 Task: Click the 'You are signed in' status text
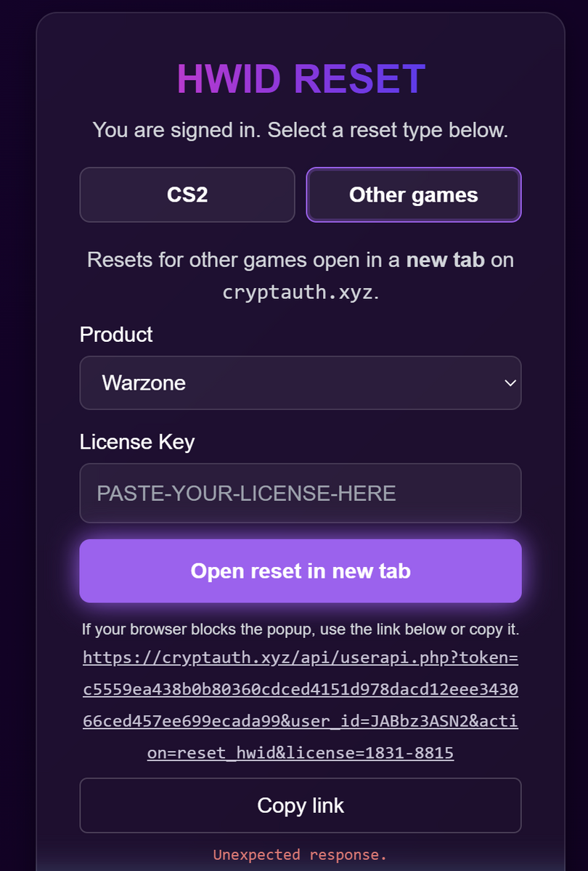tap(300, 131)
